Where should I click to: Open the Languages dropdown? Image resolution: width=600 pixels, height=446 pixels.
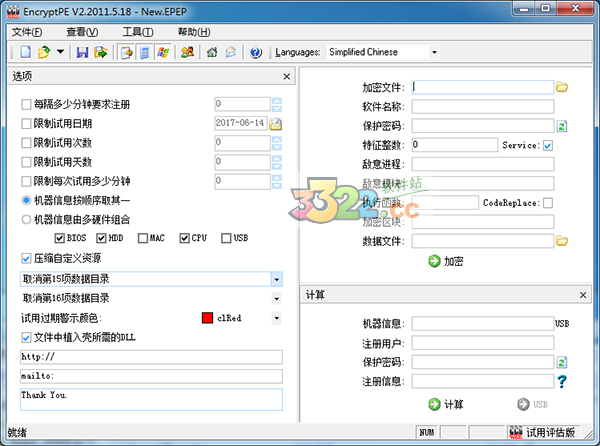click(x=434, y=52)
